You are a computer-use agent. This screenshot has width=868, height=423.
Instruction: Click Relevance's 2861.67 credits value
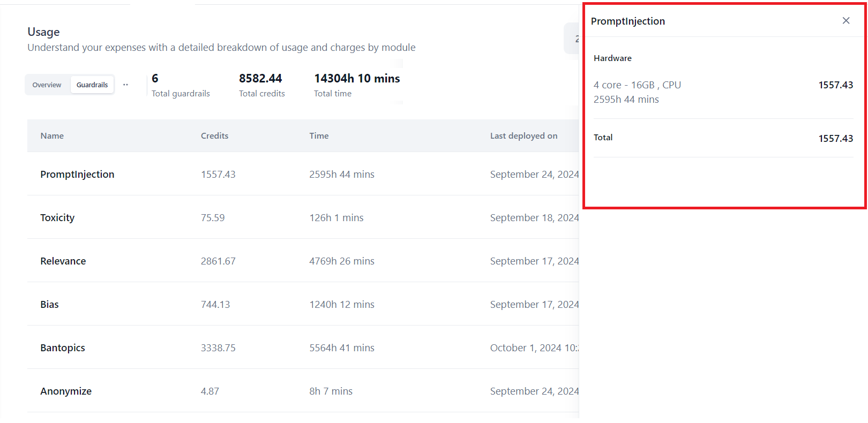click(218, 261)
